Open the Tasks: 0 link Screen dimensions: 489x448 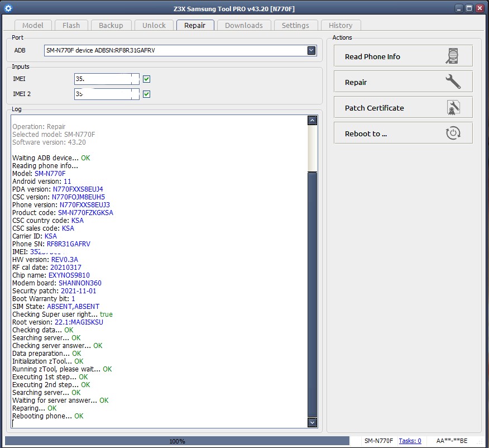point(410,441)
